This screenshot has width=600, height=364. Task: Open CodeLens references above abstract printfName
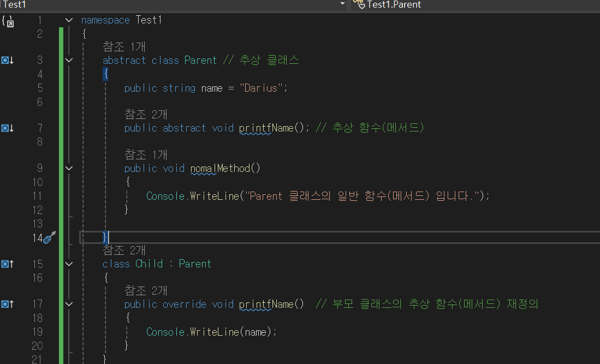(x=146, y=115)
